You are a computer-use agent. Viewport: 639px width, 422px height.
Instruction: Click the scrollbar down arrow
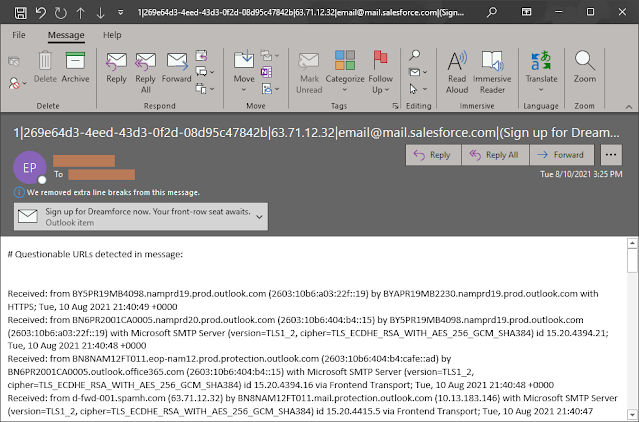632,414
